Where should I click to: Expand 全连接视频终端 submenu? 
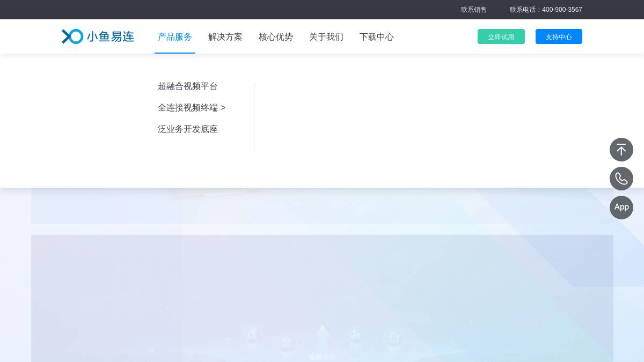(x=192, y=108)
